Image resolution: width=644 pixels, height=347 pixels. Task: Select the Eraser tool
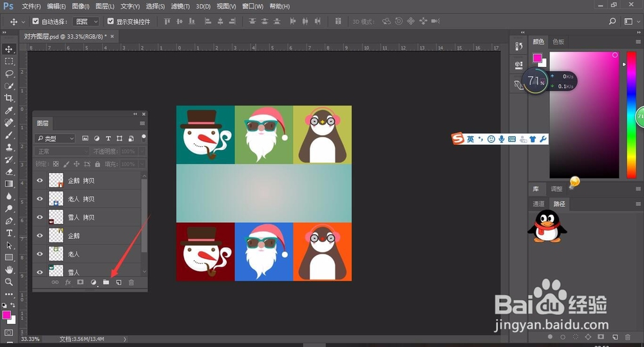pos(8,172)
